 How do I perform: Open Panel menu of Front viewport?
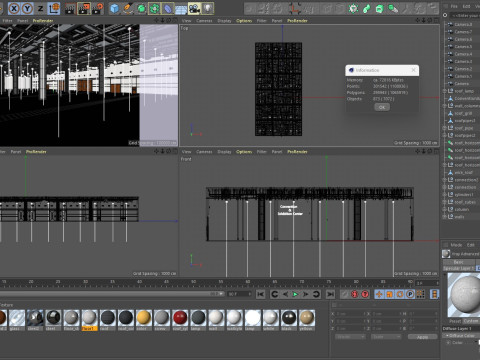[277, 152]
